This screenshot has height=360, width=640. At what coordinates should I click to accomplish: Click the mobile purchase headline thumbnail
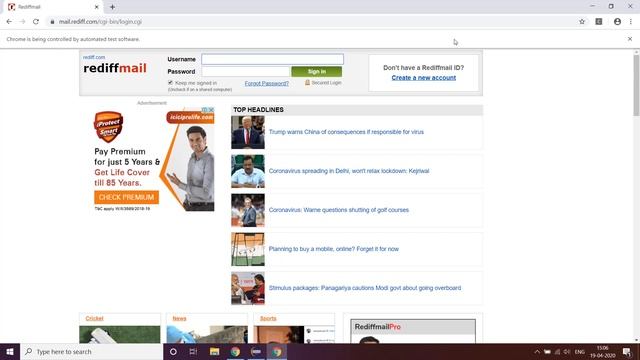[248, 249]
